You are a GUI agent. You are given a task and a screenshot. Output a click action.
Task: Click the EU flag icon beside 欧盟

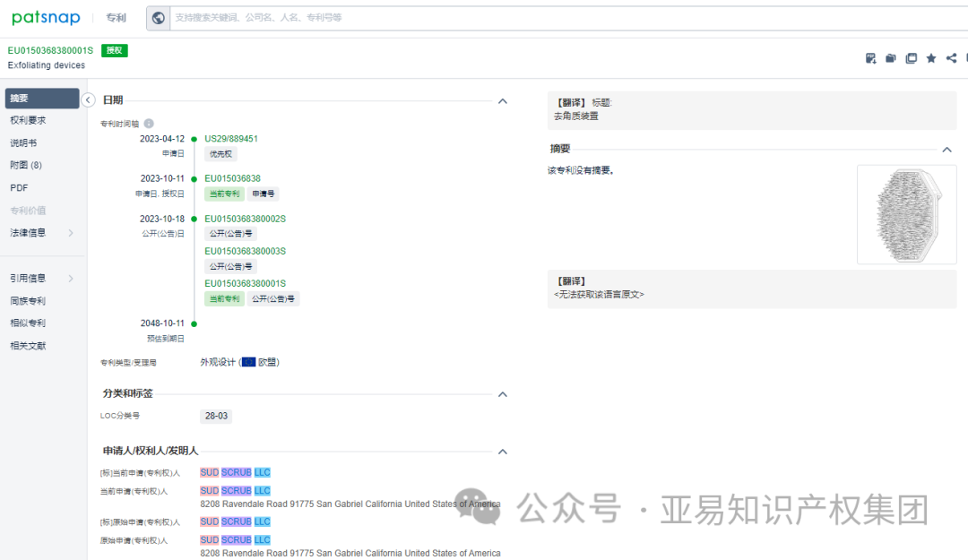[x=248, y=362]
